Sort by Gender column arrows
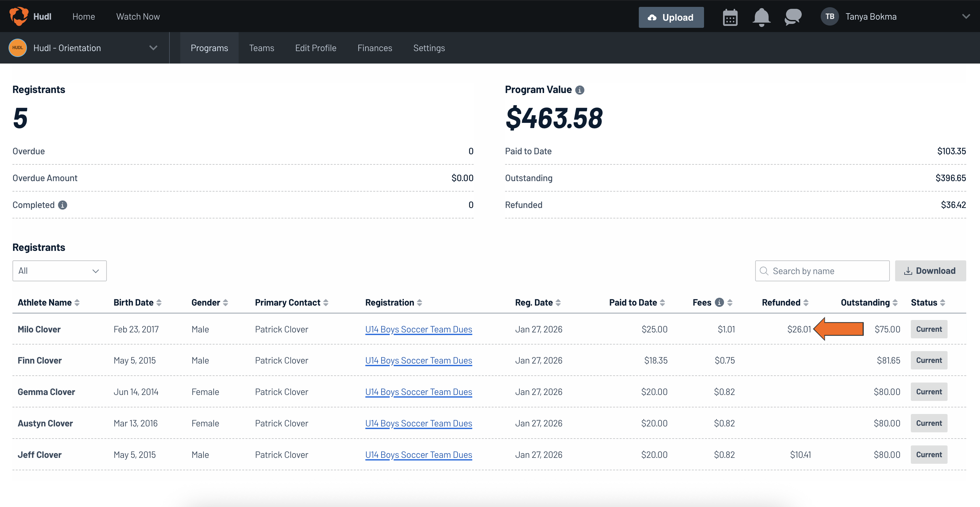Screen dimensions: 980x507 point(225,303)
